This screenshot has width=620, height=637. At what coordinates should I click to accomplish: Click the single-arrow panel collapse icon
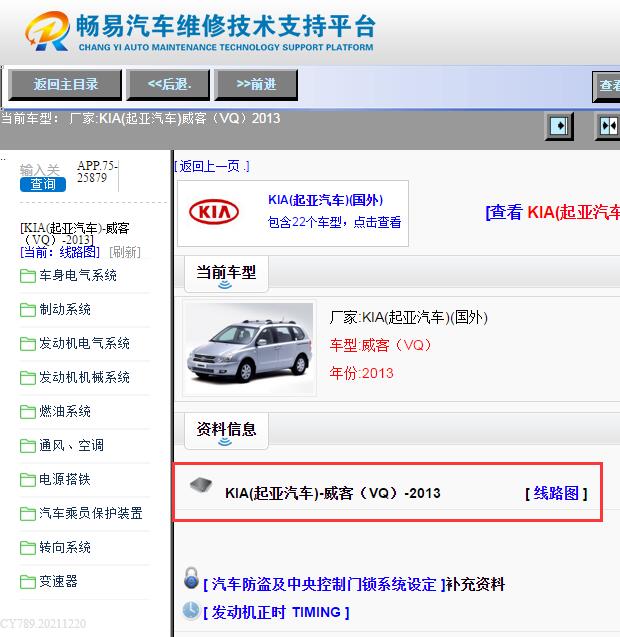coord(559,126)
